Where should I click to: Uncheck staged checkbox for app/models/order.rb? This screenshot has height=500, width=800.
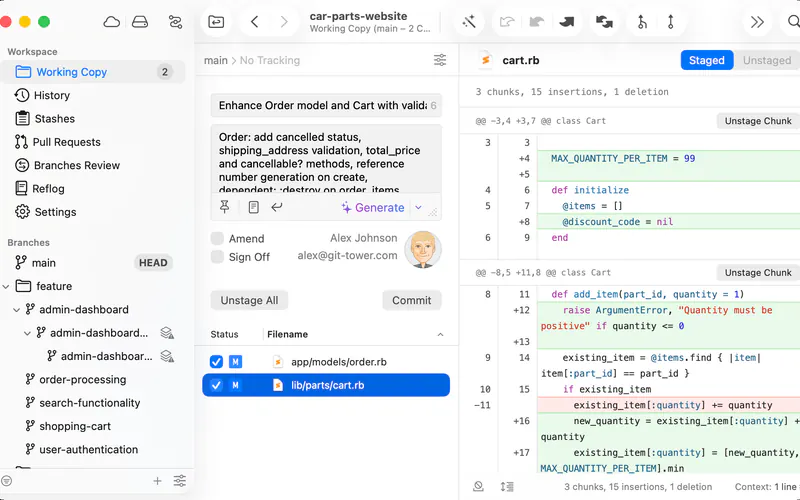click(x=216, y=362)
